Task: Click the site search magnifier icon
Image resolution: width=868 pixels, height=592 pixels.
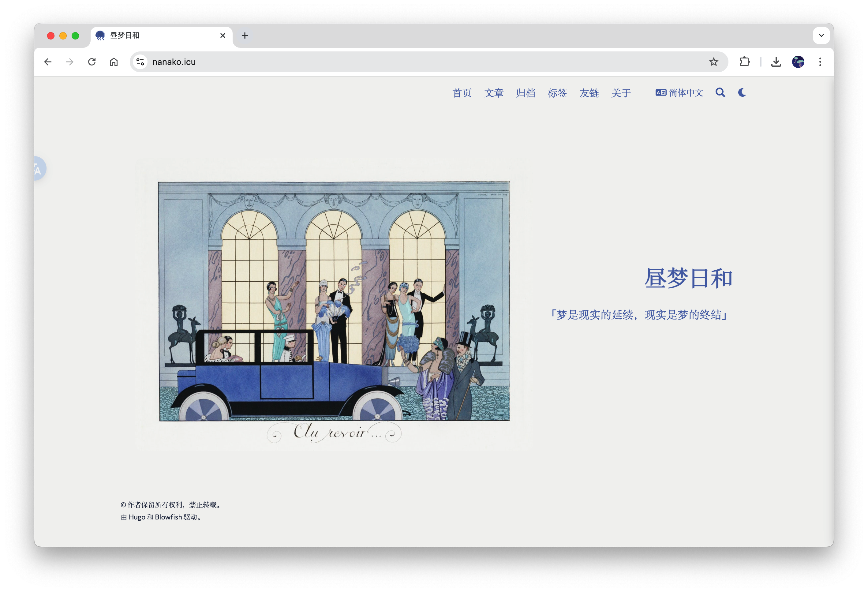Action: click(x=720, y=93)
